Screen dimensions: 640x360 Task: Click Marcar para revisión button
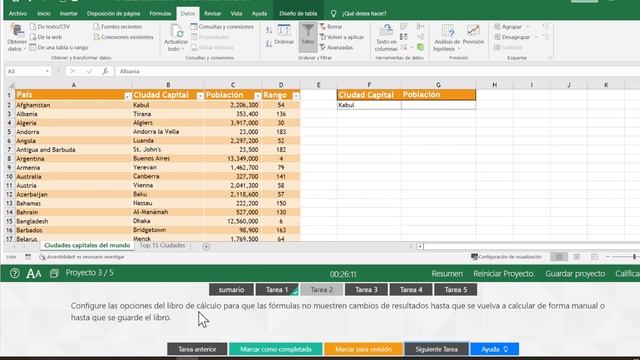tap(363, 349)
